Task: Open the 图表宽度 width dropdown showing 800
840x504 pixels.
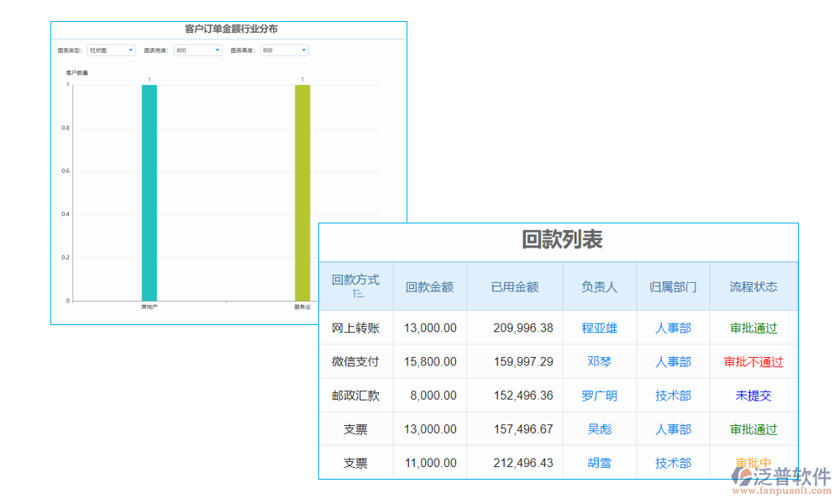Action: pos(197,50)
